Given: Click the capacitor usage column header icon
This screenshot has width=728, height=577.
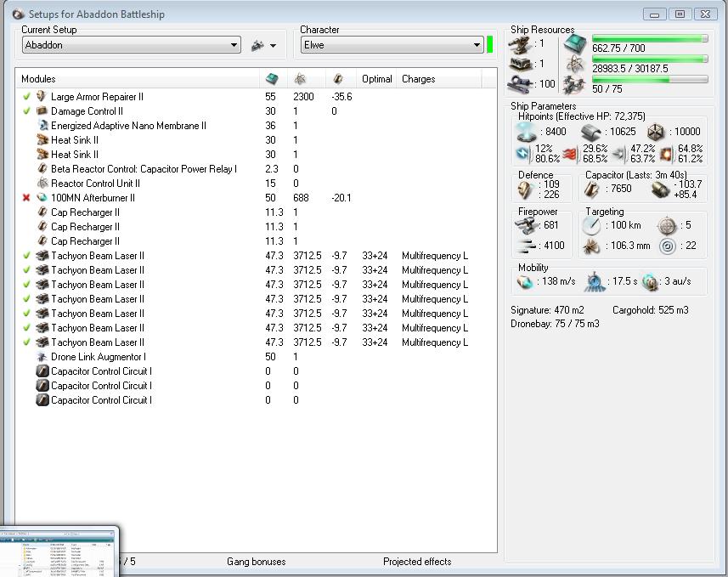Looking at the screenshot, I should pyautogui.click(x=338, y=79).
